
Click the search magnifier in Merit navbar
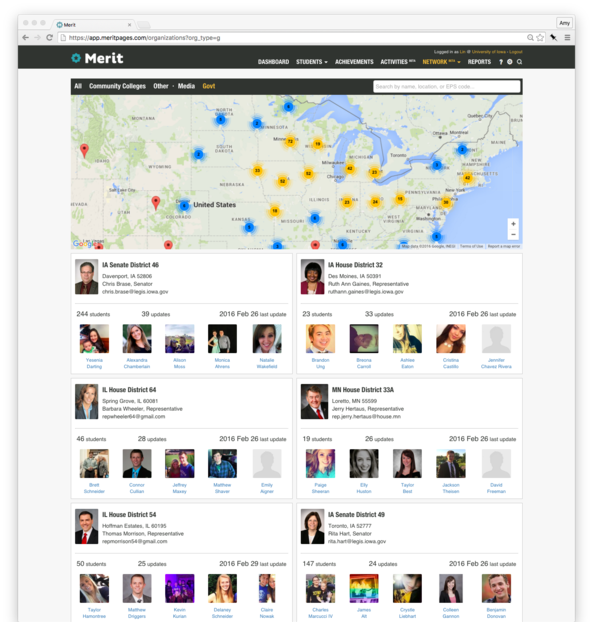click(519, 62)
